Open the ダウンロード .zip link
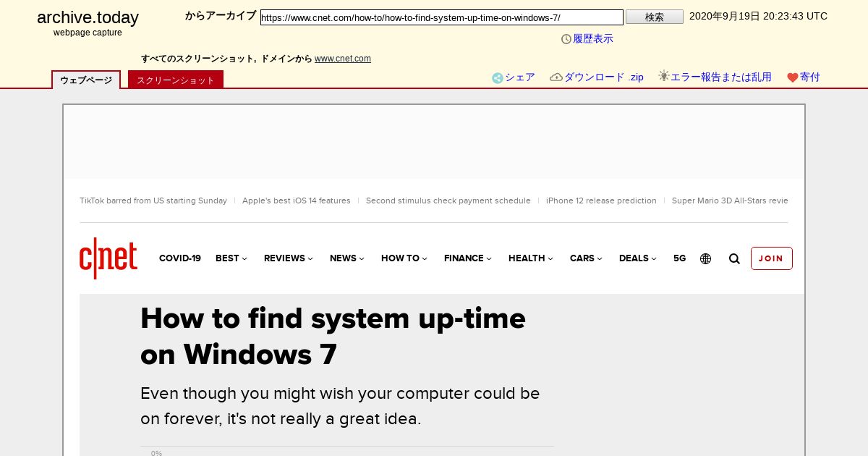The height and width of the screenshot is (456, 868). pos(604,77)
